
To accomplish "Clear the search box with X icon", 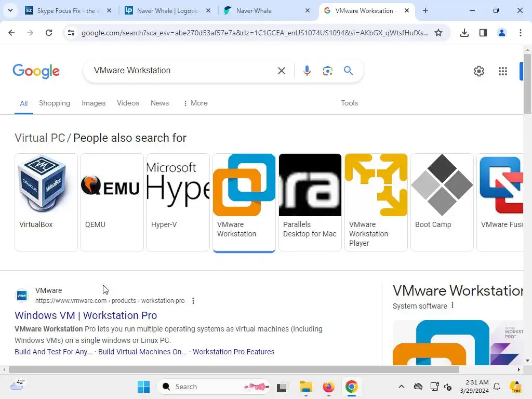I will point(281,71).
